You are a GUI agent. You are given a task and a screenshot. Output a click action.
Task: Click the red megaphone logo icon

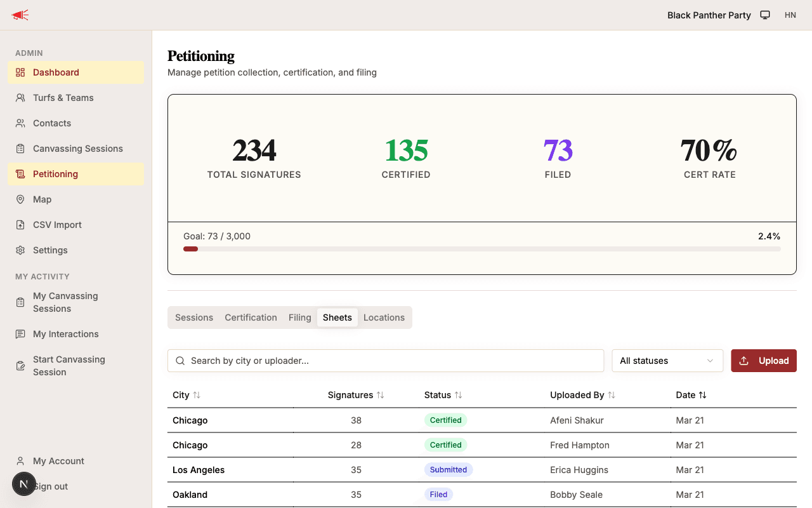[20, 15]
